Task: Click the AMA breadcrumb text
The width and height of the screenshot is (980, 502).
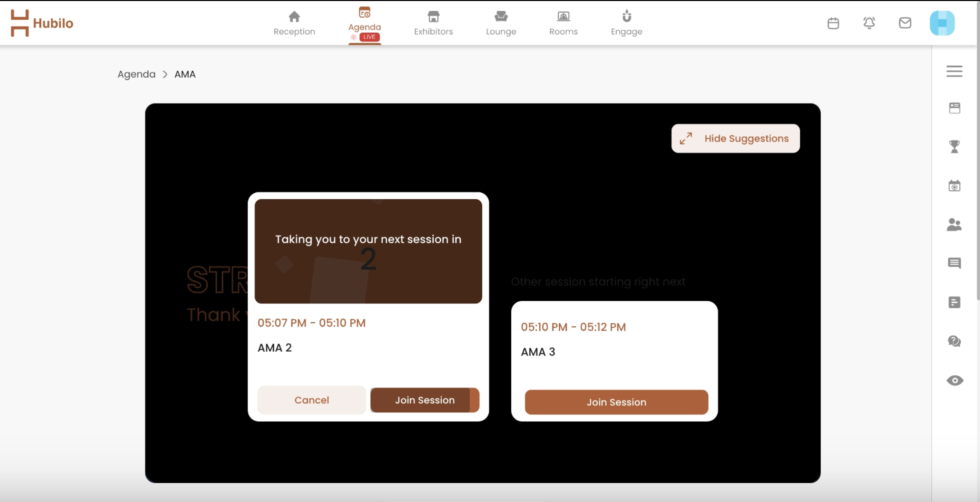Action: 185,74
